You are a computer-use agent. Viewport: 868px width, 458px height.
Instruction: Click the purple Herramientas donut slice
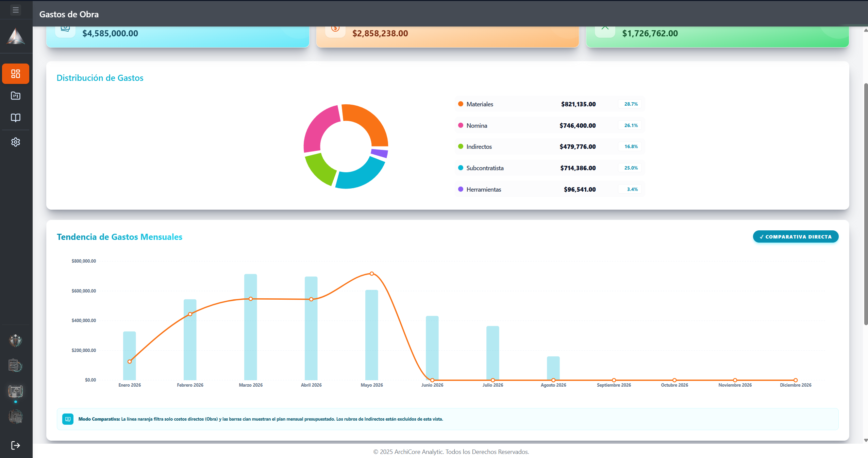[x=380, y=153]
